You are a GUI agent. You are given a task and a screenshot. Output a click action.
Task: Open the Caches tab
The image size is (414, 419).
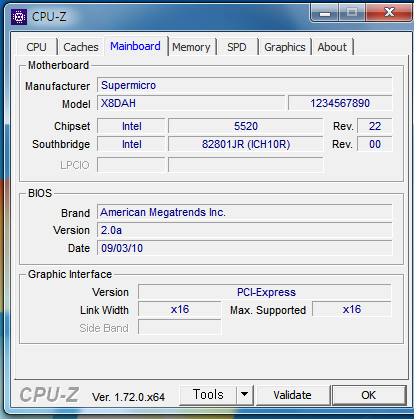coord(81,47)
